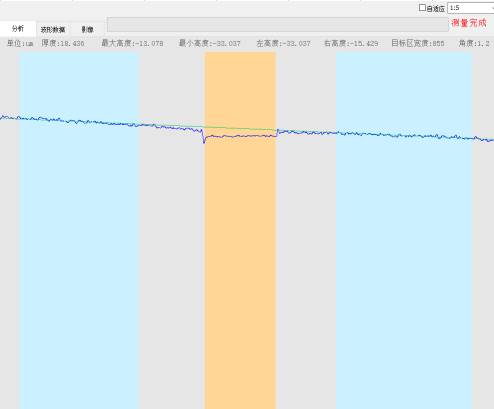The image size is (494, 409).
Task: Open the 1:5 scale ratio dropdown
Action: click(470, 8)
